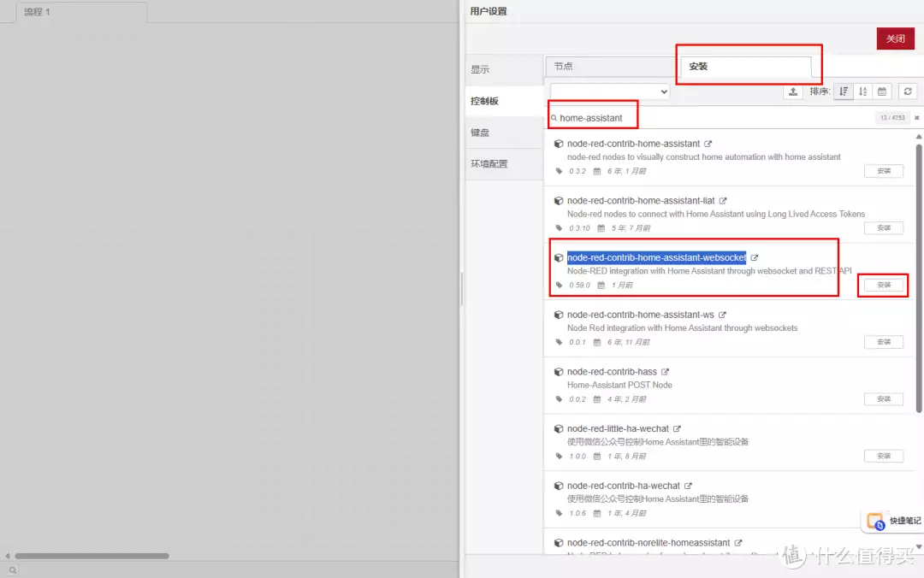Open external link for node-red-contrib-home-assistant-ws

pyautogui.click(x=722, y=315)
